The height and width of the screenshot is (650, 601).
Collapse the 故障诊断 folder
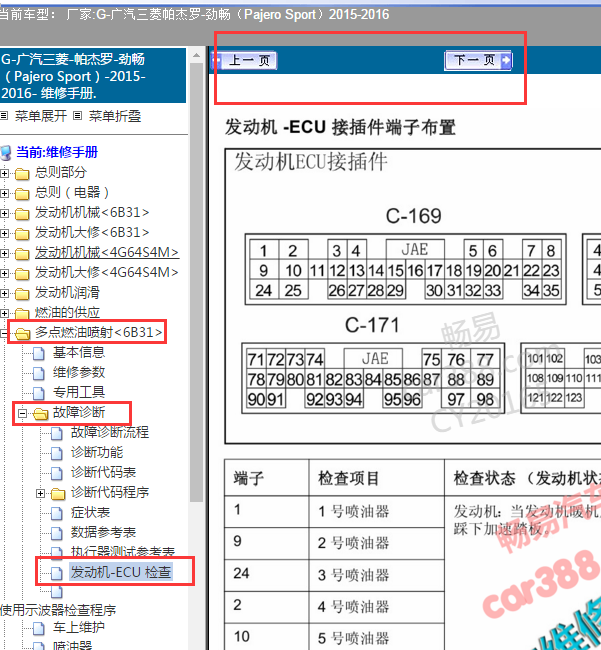(x=22, y=413)
